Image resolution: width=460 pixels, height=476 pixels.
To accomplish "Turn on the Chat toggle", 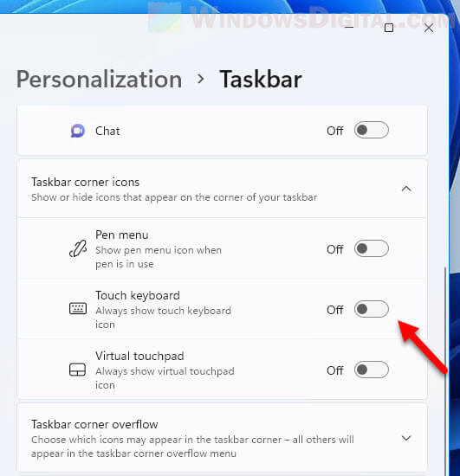I will pos(372,130).
